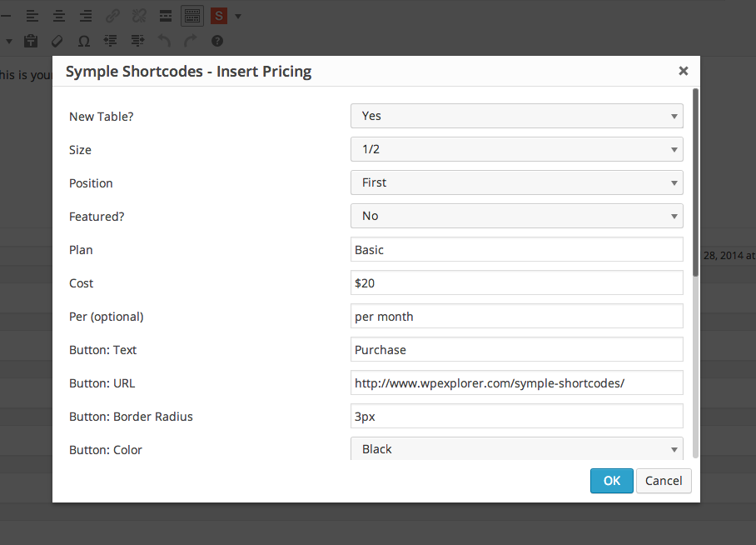The width and height of the screenshot is (756, 545).
Task: Click the 'Button: Border Radius' label
Action: click(131, 417)
